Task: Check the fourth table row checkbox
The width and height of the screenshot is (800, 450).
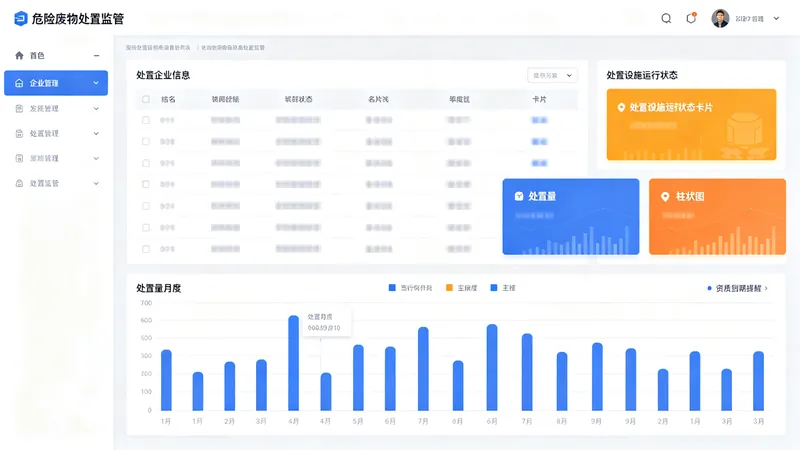Action: (146, 184)
